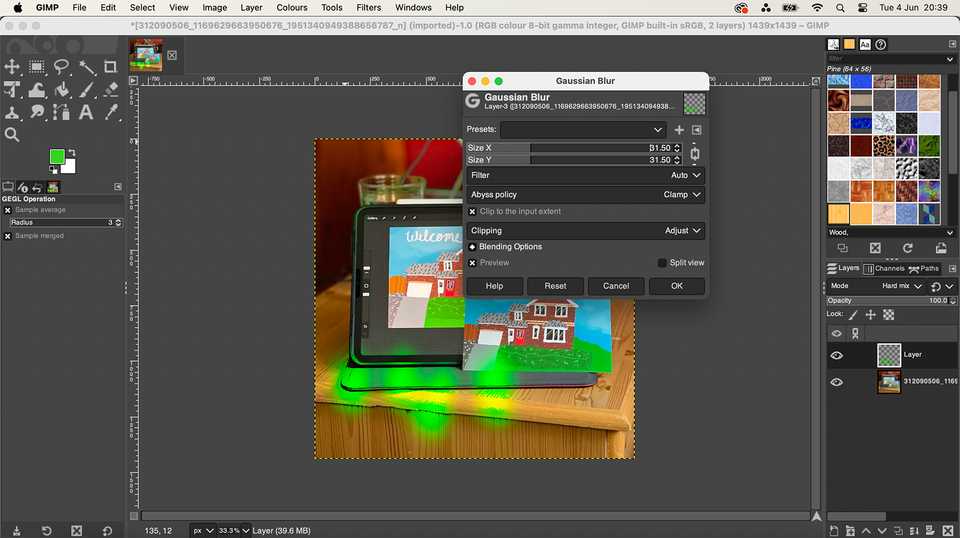Expand the Blending Options section
The height and width of the screenshot is (538, 960).
point(473,247)
